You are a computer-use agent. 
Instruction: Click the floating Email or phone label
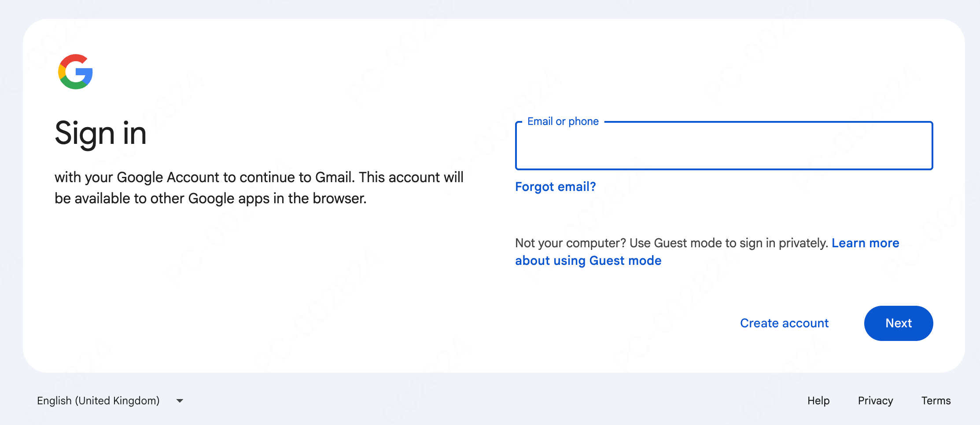pos(563,121)
